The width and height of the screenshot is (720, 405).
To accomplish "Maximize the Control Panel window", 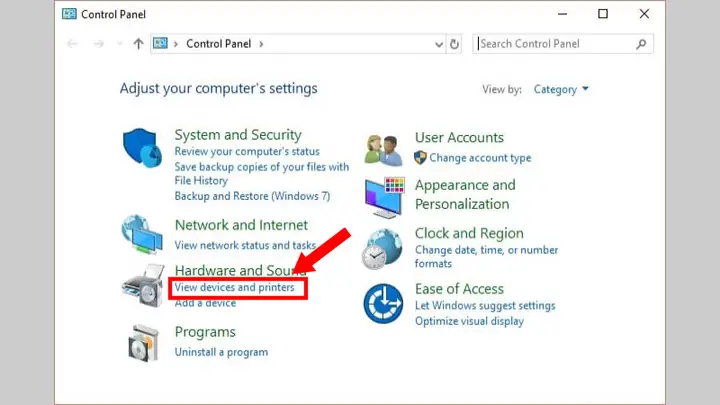I will (x=603, y=14).
